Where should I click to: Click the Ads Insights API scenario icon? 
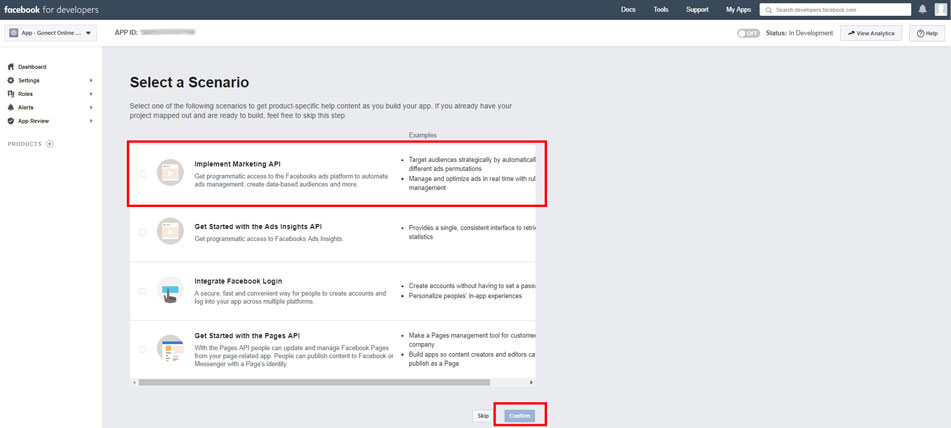170,231
